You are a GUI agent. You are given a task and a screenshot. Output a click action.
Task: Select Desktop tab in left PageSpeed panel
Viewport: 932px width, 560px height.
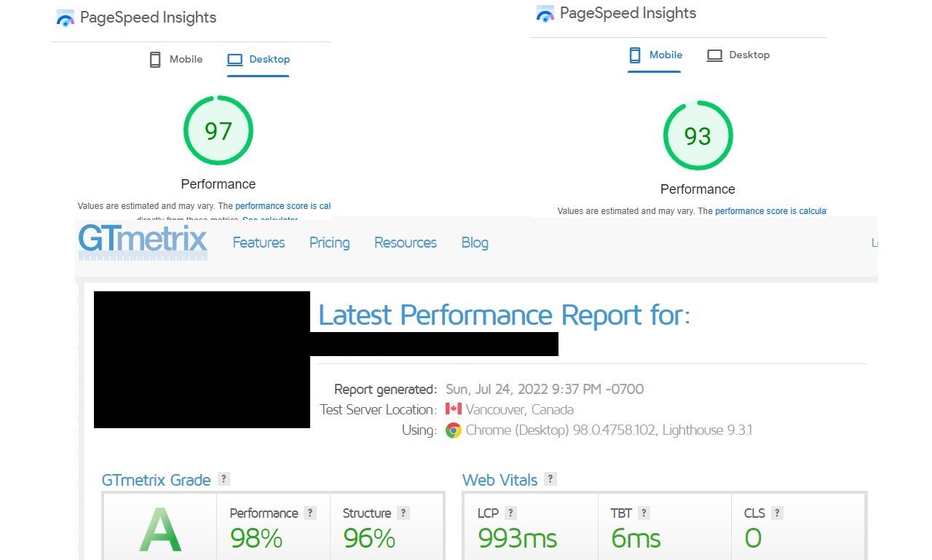pos(258,60)
